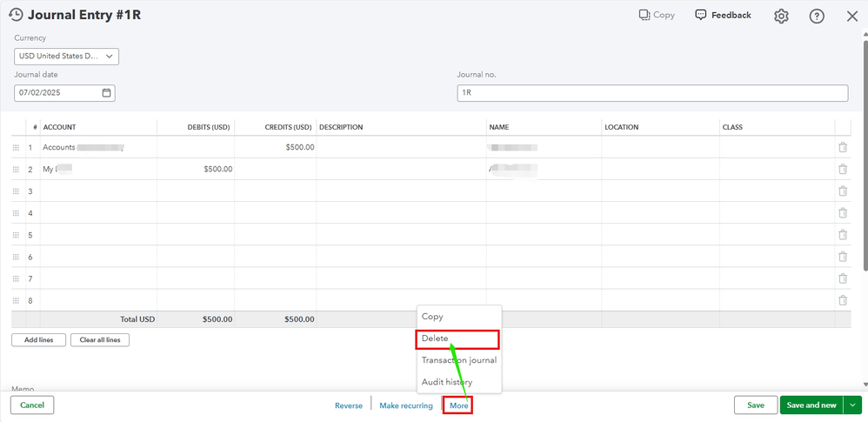Click the NAME column header
The height and width of the screenshot is (422, 868).
point(499,127)
